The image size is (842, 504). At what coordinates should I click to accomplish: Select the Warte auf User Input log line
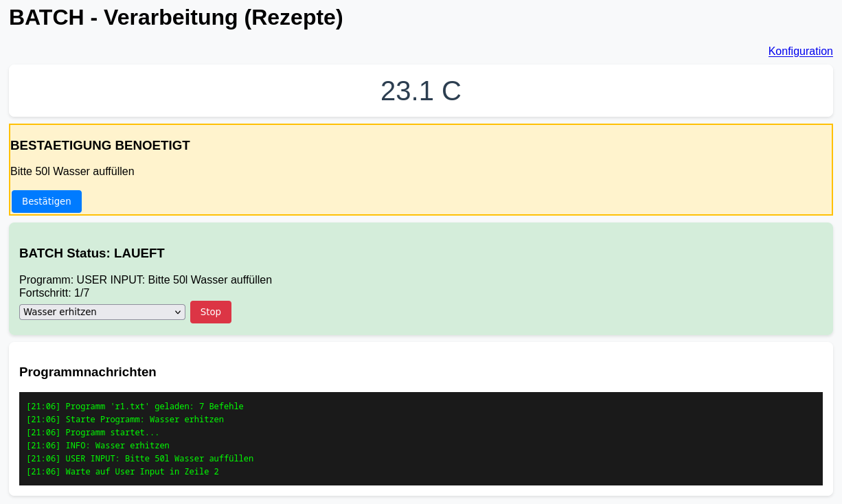pyautogui.click(x=122, y=472)
